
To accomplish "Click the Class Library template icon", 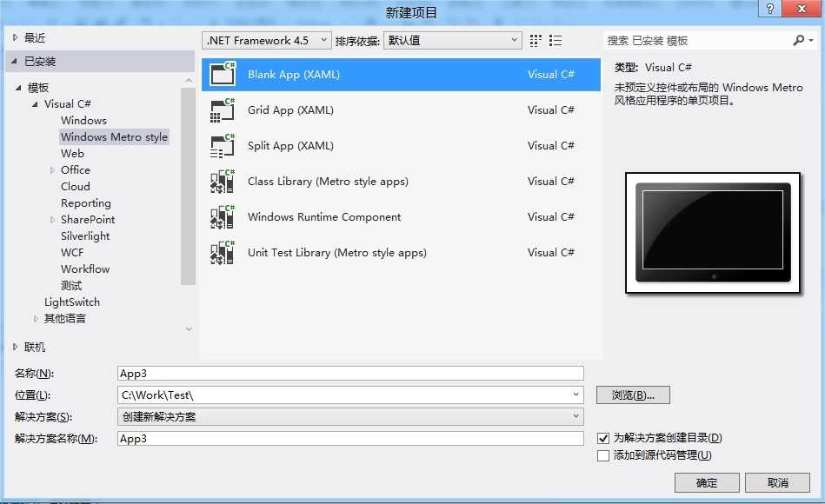I will pyautogui.click(x=222, y=182).
